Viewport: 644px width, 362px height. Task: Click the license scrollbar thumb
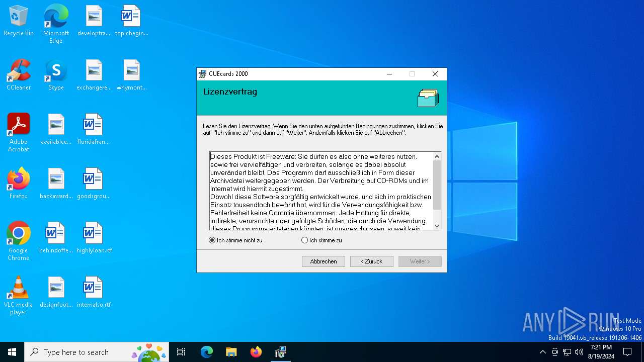437,185
